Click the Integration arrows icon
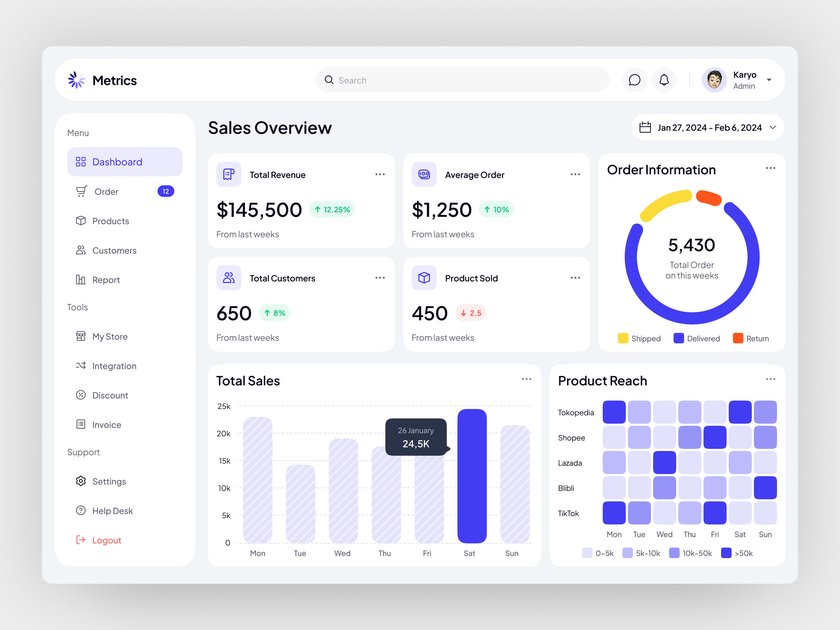 (81, 366)
